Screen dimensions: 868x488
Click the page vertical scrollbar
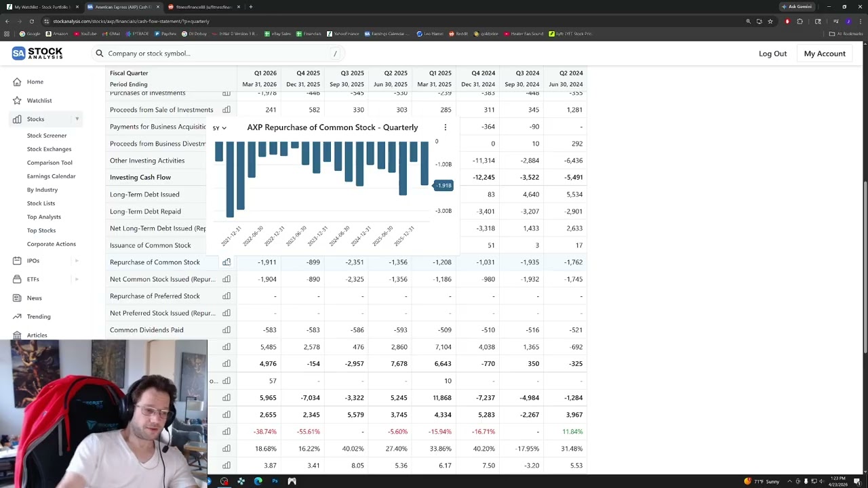coord(865,267)
